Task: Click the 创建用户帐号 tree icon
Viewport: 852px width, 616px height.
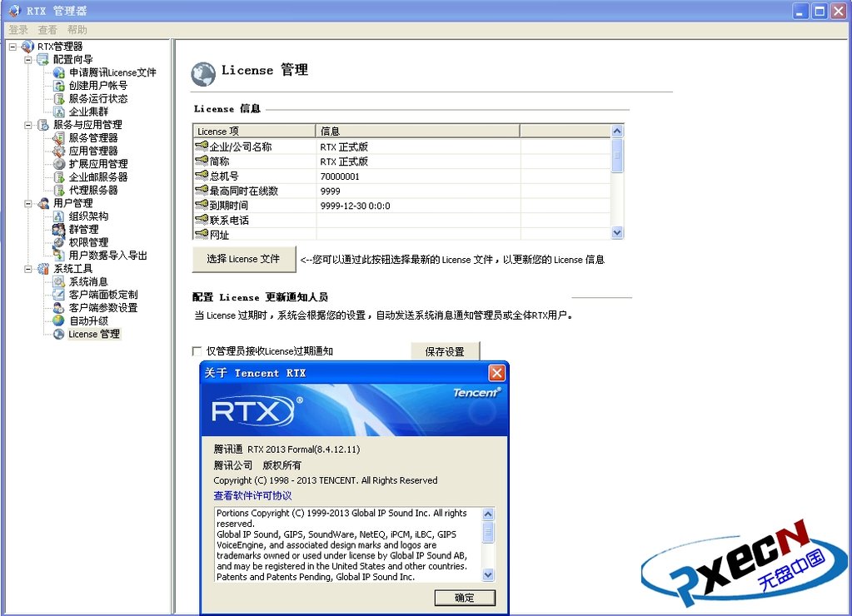Action: (59, 86)
